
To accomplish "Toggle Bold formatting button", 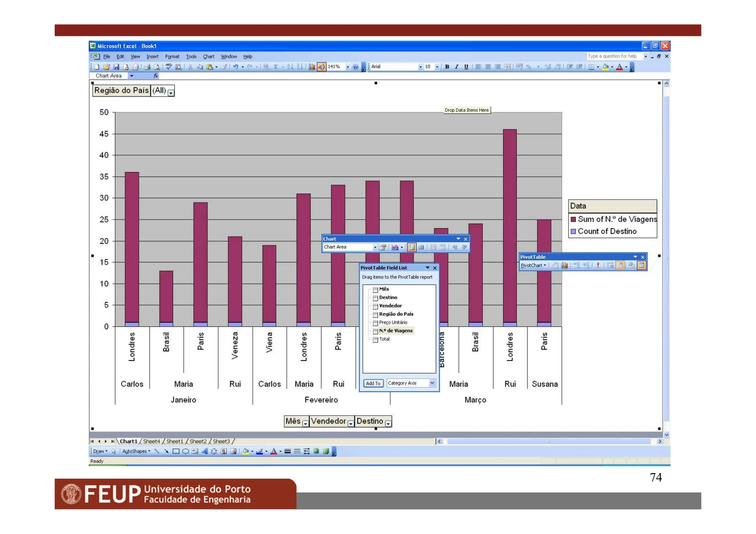I will (x=447, y=67).
